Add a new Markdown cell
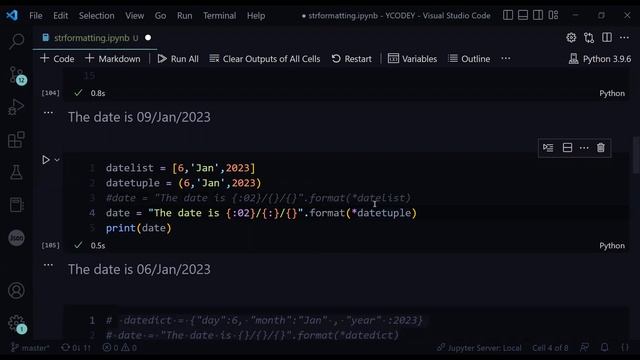Viewport: 640px width, 360px height. [x=113, y=59]
